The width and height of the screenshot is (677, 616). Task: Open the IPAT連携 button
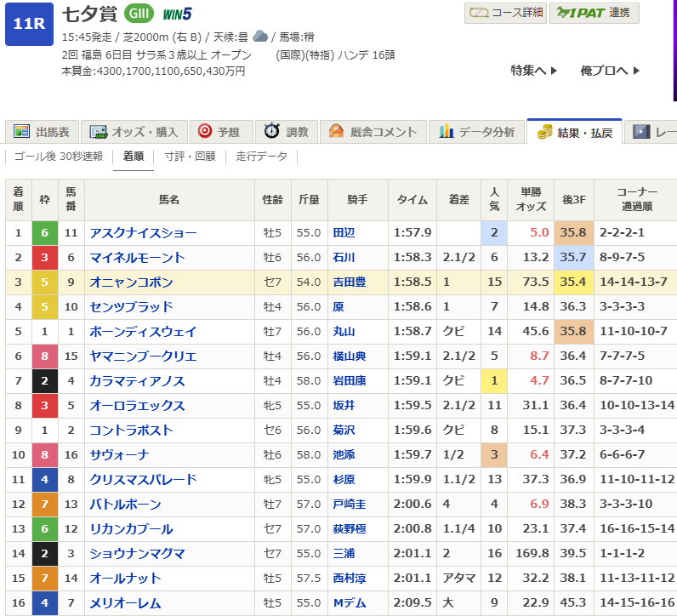(x=595, y=13)
